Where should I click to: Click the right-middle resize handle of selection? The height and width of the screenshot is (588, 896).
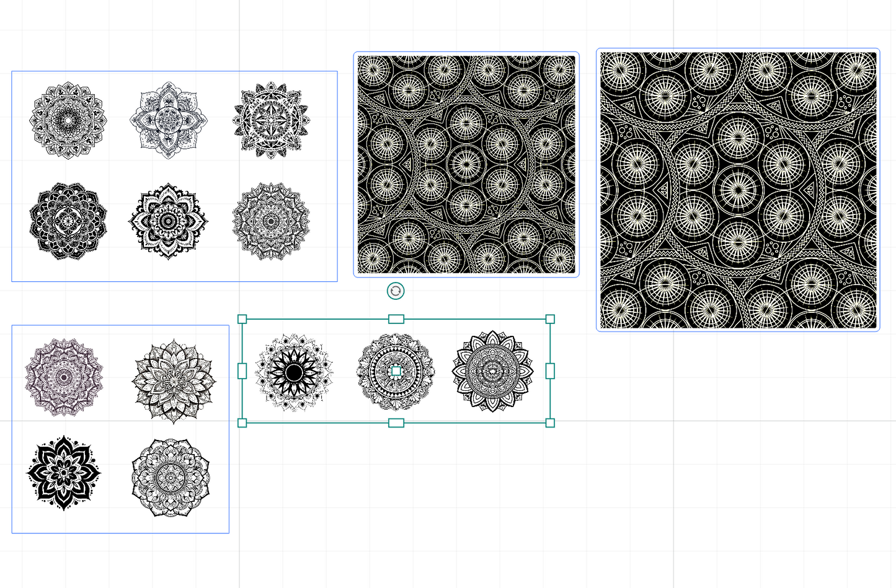[550, 371]
